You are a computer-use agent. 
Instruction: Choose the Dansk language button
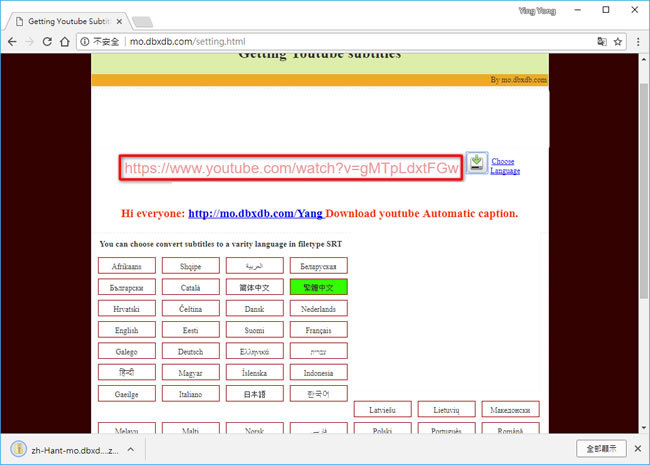(x=255, y=308)
